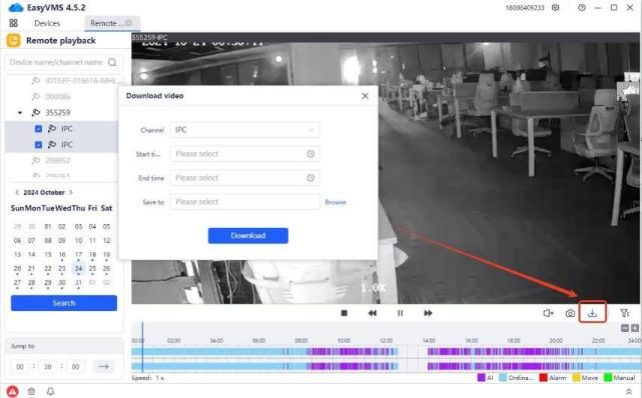Open the notification bell icon
The width and height of the screenshot is (642, 398).
(50, 391)
